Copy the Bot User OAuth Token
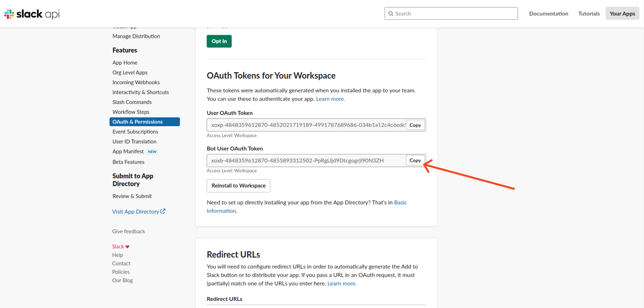This screenshot has height=308, width=644. (415, 160)
